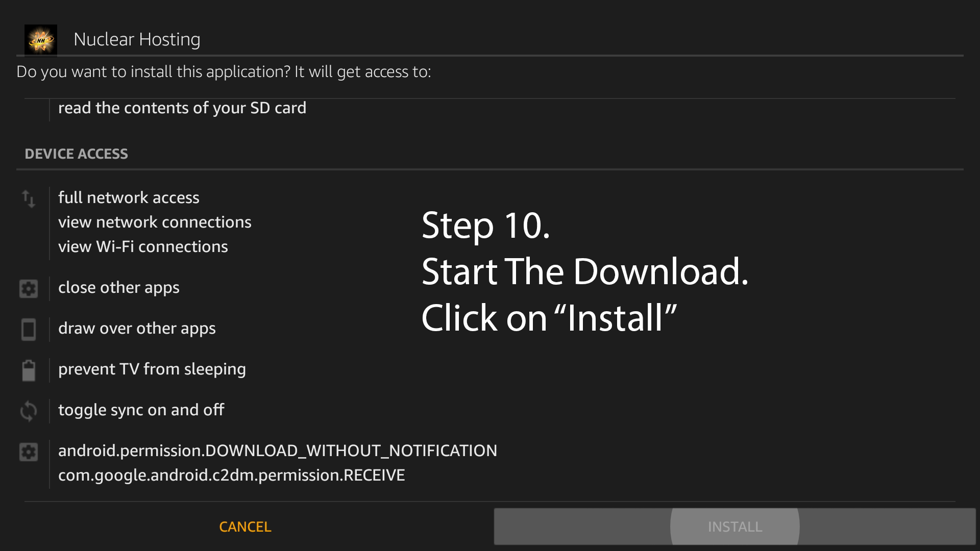Image resolution: width=980 pixels, height=551 pixels.
Task: Click the network arrows permission icon
Action: pyautogui.click(x=29, y=198)
